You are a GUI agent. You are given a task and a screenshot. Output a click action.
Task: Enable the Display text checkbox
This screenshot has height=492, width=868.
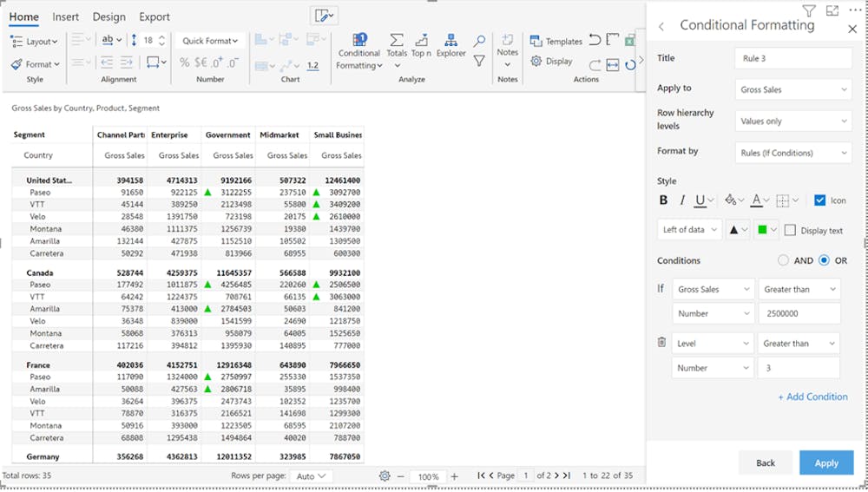[790, 231]
